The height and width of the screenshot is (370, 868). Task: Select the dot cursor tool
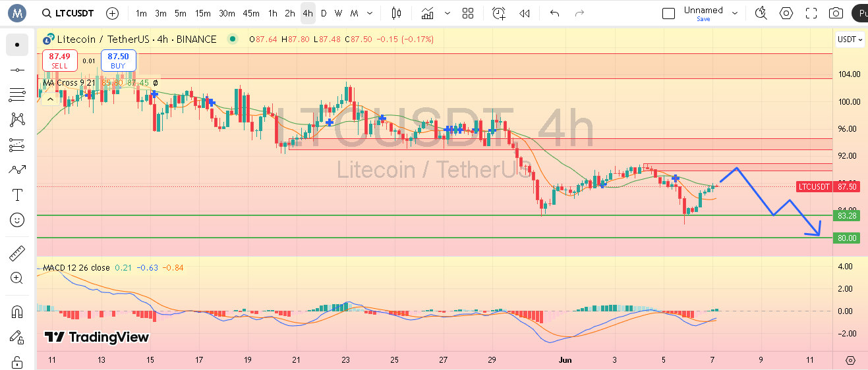point(17,45)
